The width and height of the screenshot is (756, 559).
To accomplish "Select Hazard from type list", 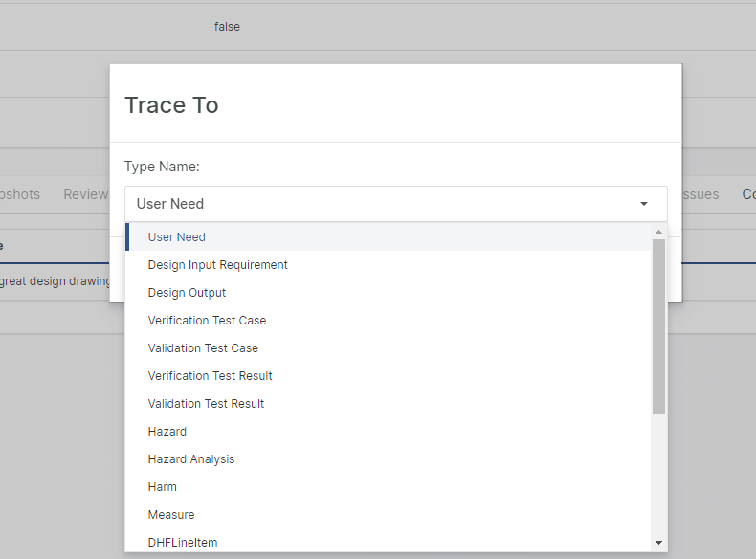I will [x=167, y=432].
